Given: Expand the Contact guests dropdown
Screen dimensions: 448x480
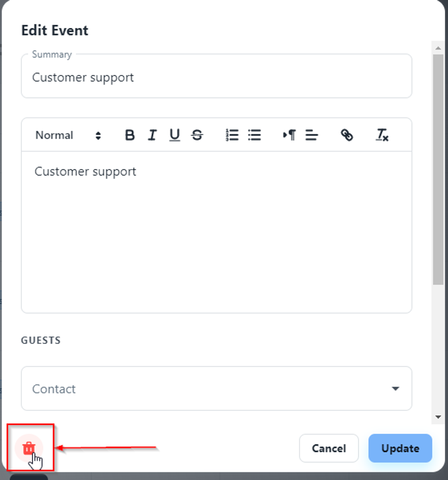Looking at the screenshot, I should (x=395, y=388).
